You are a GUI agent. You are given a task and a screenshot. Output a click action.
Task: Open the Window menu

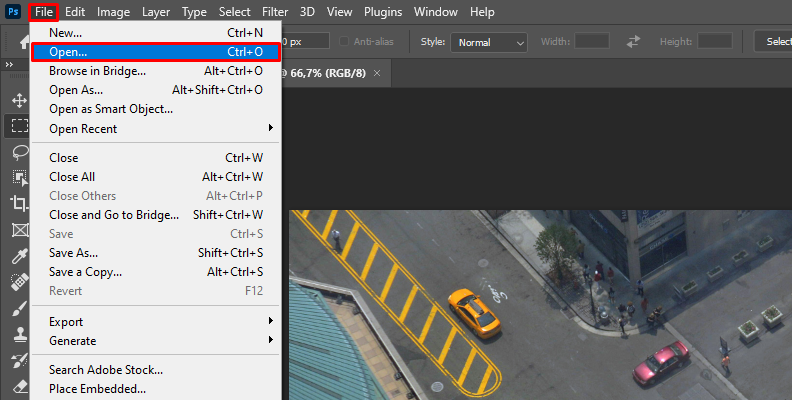click(435, 12)
